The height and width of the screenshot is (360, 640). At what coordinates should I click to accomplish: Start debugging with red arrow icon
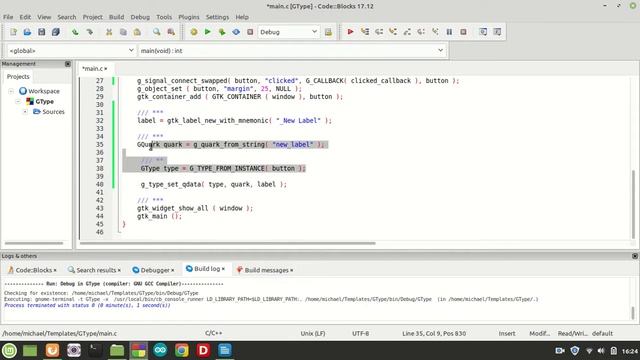pos(350,32)
